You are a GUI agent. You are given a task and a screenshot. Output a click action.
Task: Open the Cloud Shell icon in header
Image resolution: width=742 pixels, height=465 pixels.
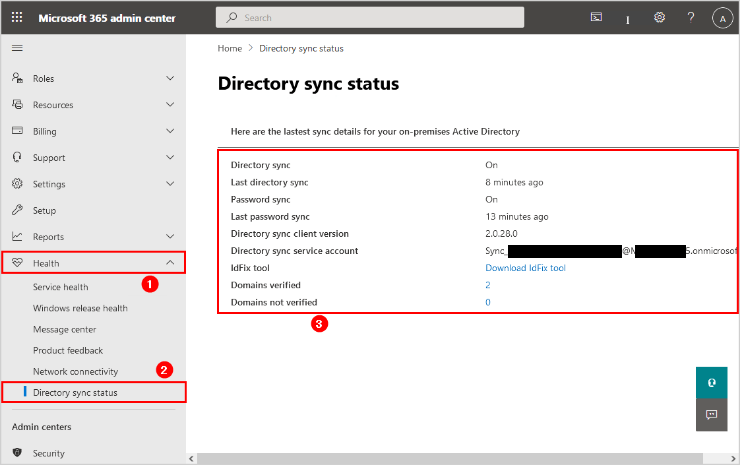point(596,18)
